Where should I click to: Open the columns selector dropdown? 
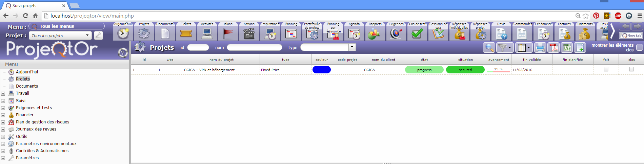523,48
